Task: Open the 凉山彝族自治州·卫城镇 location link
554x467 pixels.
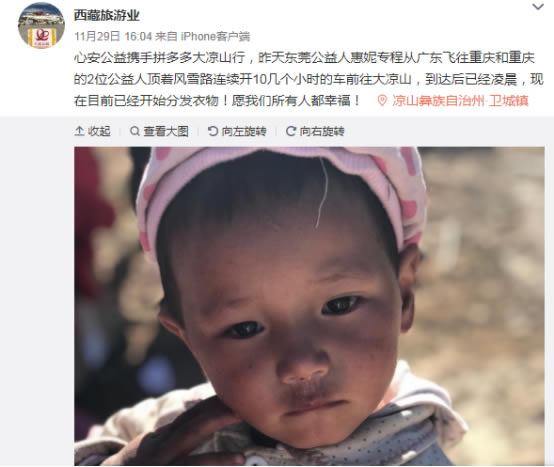Action: [460, 101]
